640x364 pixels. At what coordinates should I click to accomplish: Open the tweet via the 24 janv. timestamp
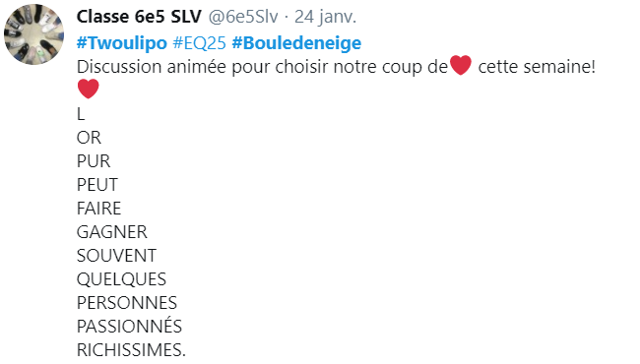pos(325,17)
